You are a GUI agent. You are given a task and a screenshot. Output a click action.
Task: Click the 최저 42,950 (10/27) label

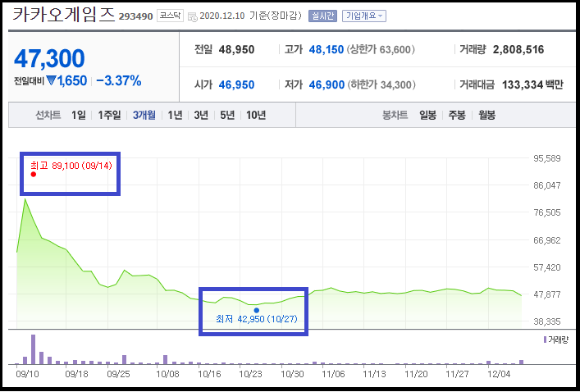[256, 319]
